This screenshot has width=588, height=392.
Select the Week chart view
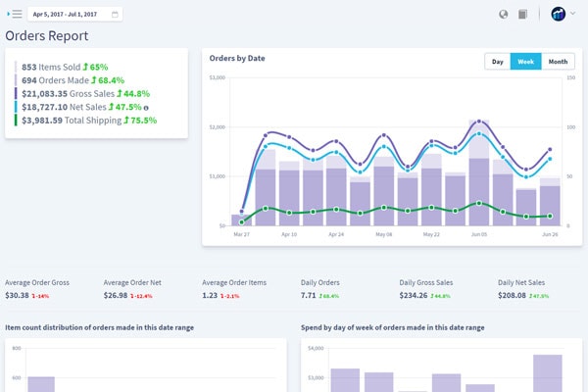pos(525,62)
